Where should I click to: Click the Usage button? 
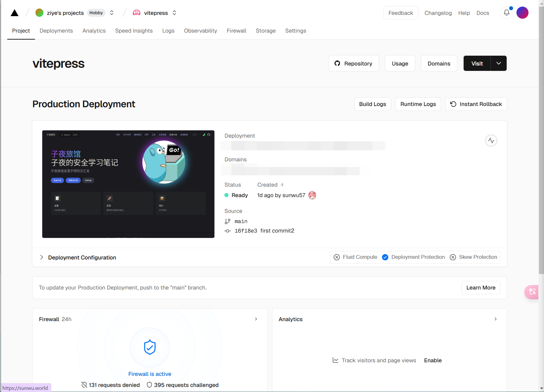click(x=400, y=63)
